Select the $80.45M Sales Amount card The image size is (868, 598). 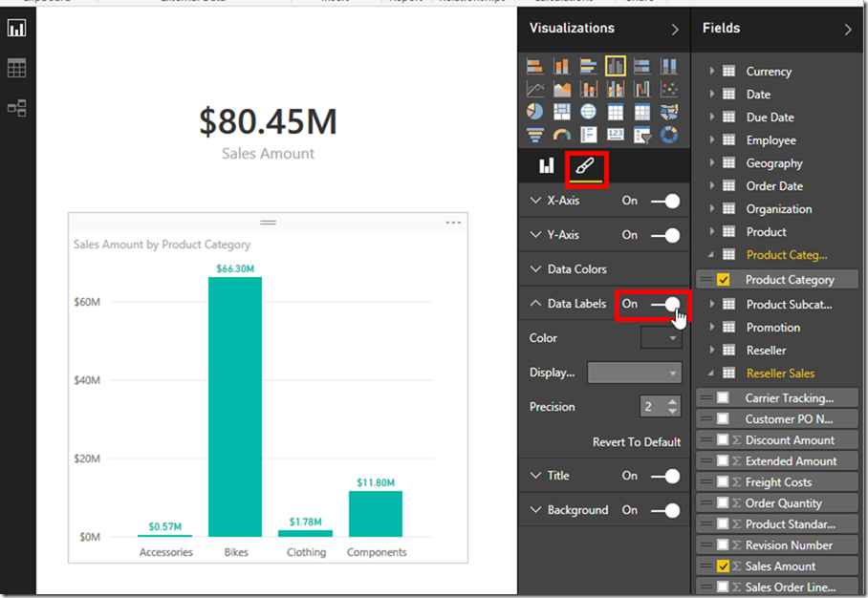pyautogui.click(x=268, y=134)
